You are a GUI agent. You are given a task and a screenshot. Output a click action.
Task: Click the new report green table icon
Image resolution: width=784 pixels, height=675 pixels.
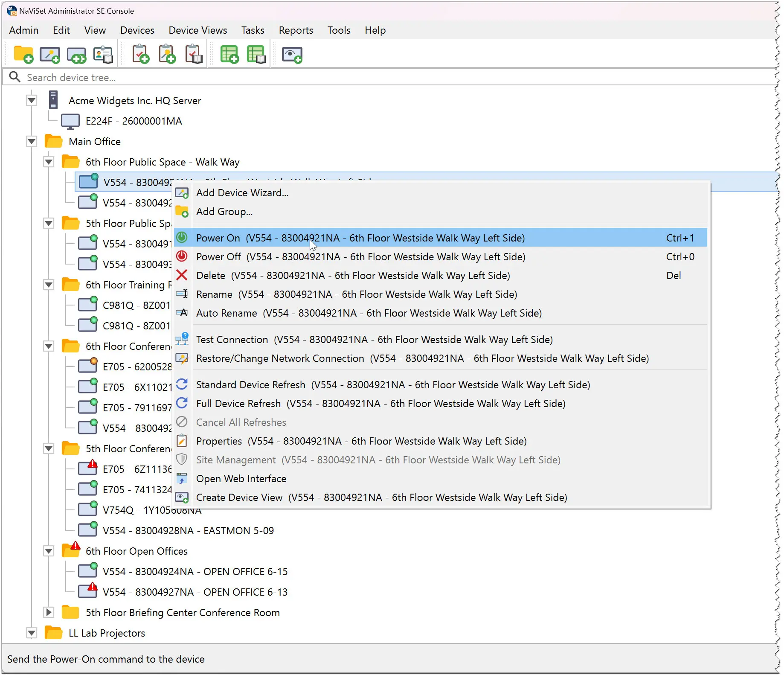[x=229, y=55]
